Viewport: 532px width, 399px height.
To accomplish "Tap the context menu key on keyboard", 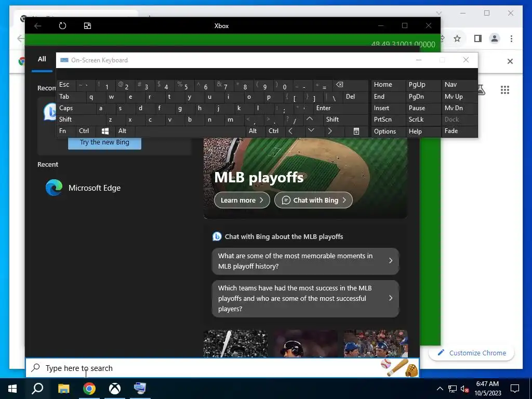I will tap(356, 131).
